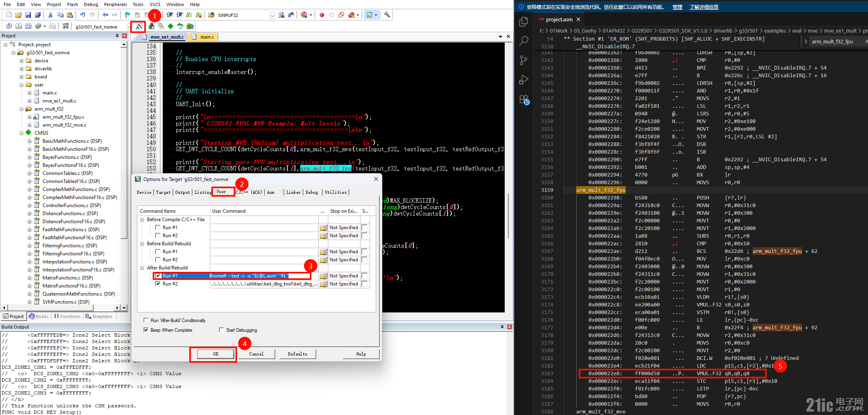Click the Cut scissors icon
Screen dimensions: 868x415
[51, 15]
